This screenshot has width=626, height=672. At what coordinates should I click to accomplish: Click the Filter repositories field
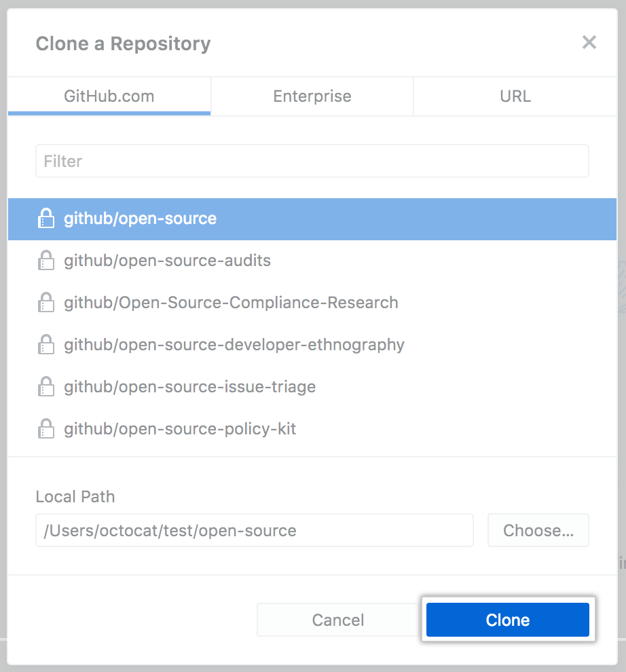[312, 161]
